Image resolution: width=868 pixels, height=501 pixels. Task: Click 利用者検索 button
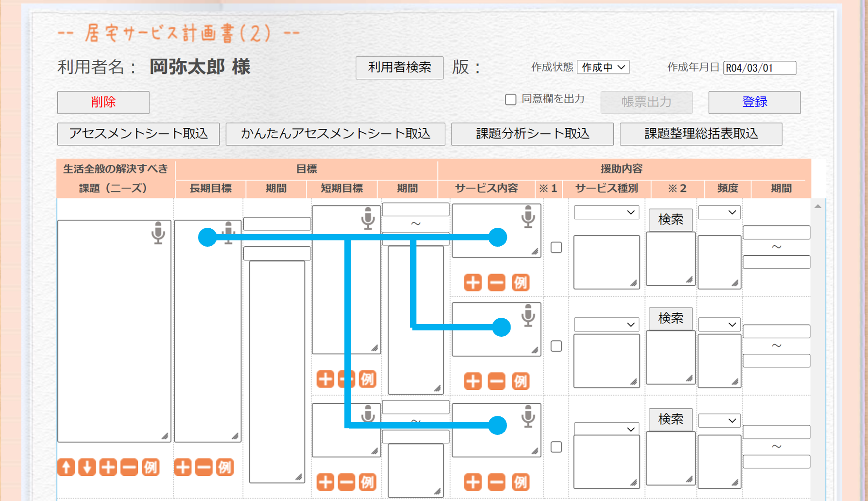(399, 68)
